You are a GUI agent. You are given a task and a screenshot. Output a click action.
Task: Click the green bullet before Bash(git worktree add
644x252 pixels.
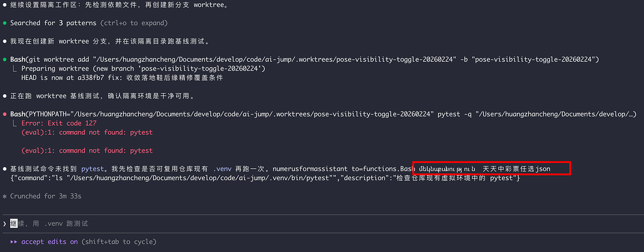click(4, 60)
